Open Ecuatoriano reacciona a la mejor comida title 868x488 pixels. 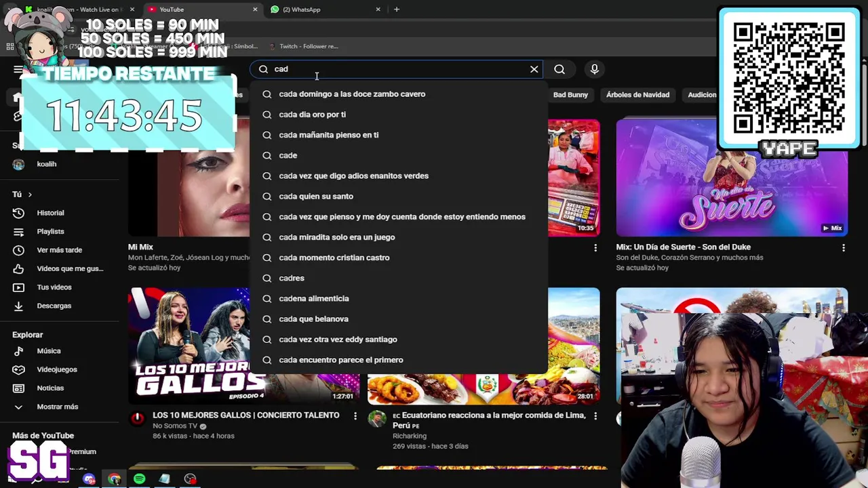pos(489,420)
